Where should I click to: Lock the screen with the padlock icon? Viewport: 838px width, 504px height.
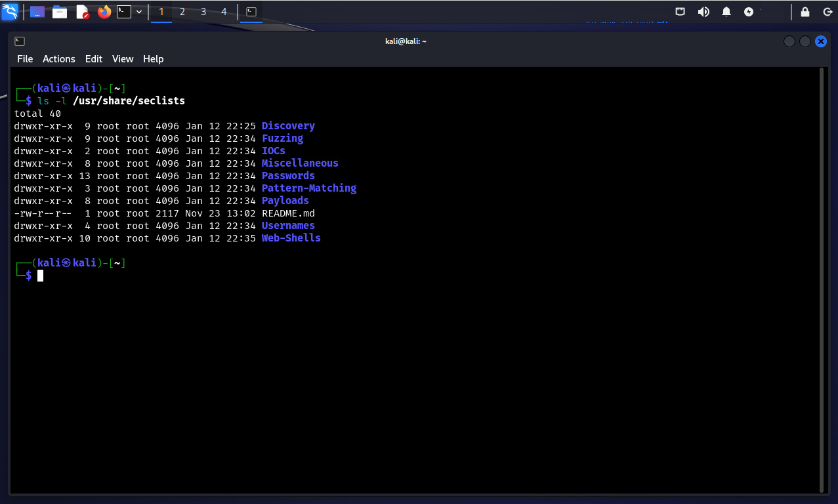[x=805, y=12]
